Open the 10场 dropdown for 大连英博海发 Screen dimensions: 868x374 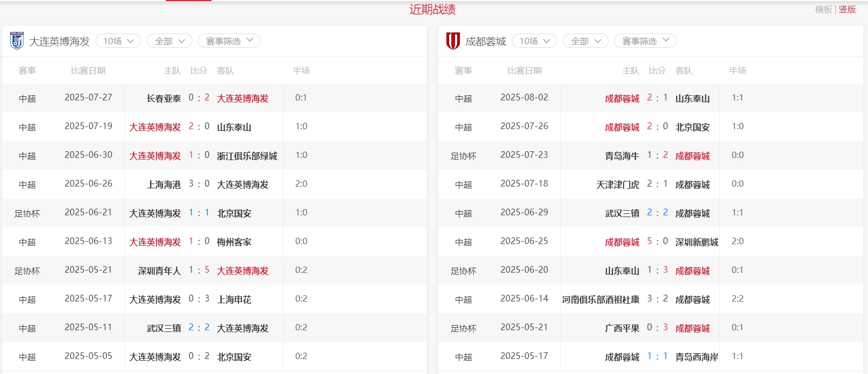[x=118, y=41]
